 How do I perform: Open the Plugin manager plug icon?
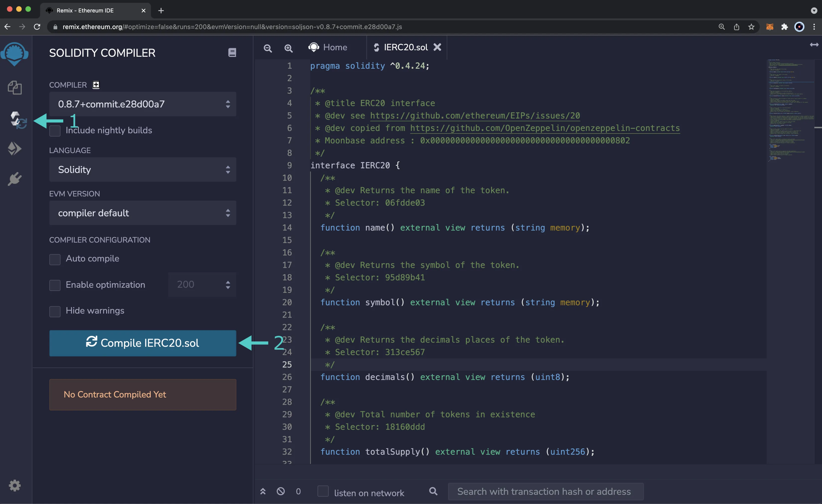point(15,179)
